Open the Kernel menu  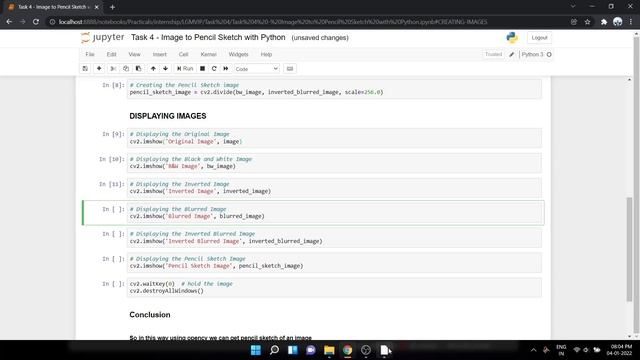(x=208, y=54)
